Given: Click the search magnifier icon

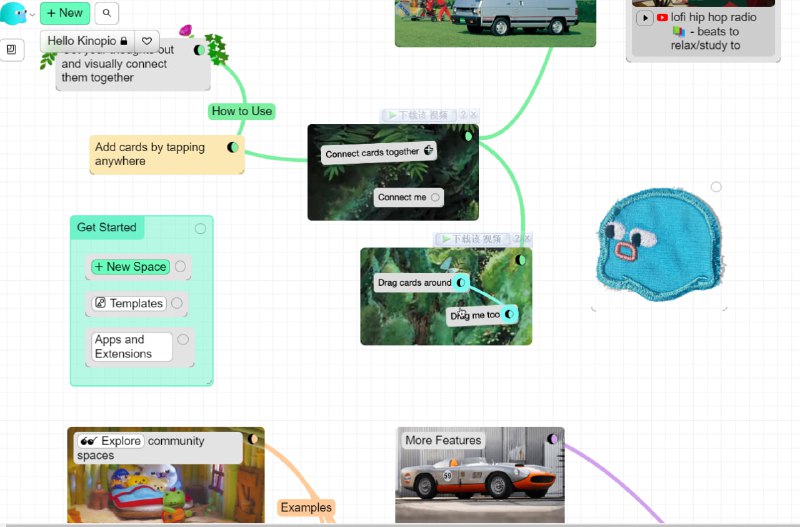Looking at the screenshot, I should tap(108, 13).
